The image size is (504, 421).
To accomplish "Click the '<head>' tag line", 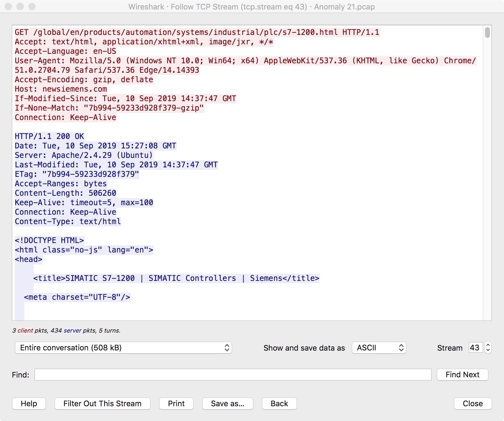I will coord(29,259).
